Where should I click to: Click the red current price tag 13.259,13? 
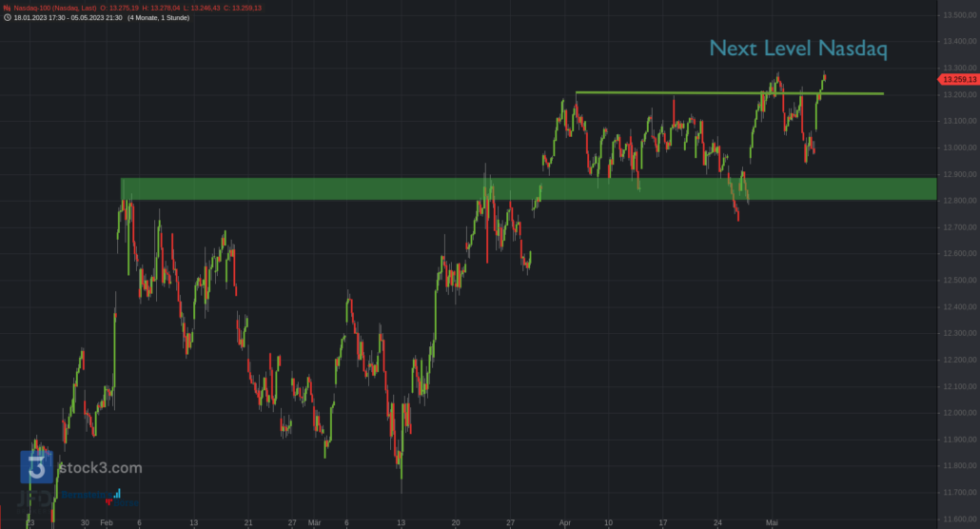click(959, 79)
